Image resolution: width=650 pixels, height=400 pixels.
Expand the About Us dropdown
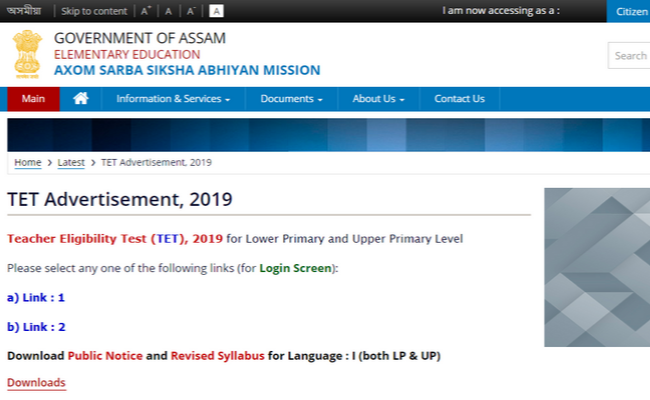pyautogui.click(x=378, y=99)
